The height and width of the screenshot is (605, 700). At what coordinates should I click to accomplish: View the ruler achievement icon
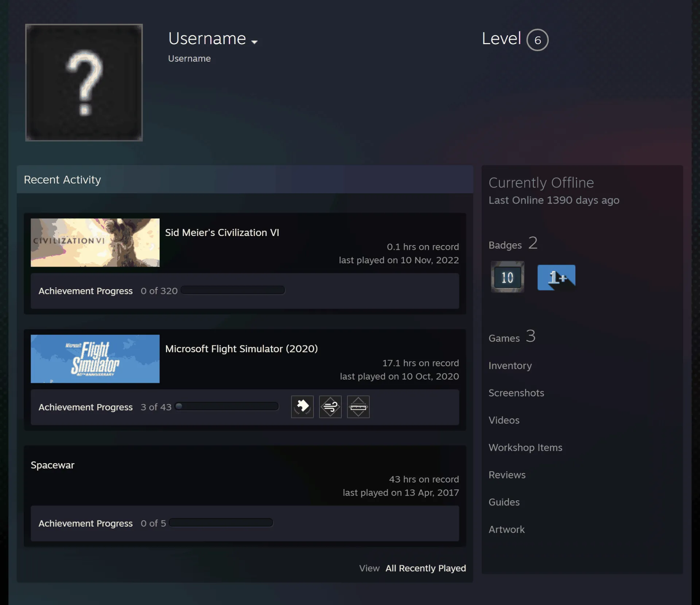pos(358,407)
